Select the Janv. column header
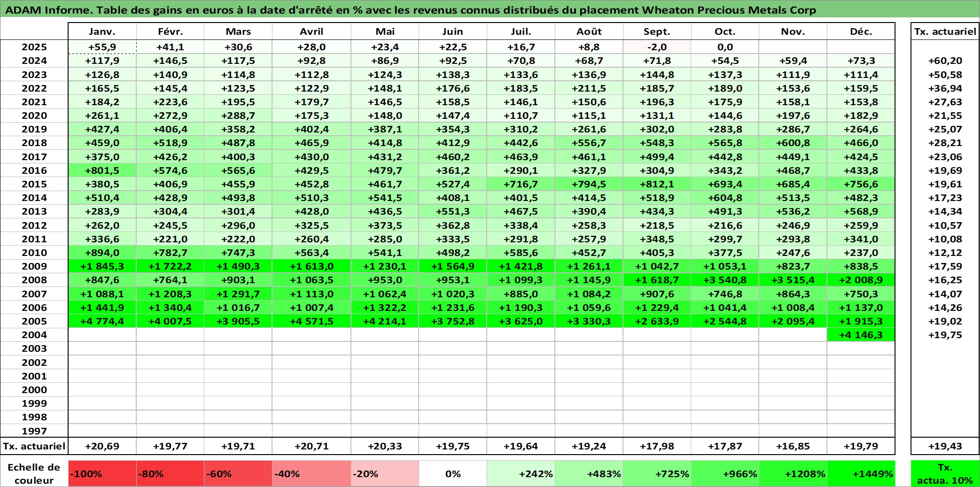The width and height of the screenshot is (980, 487). [x=102, y=31]
